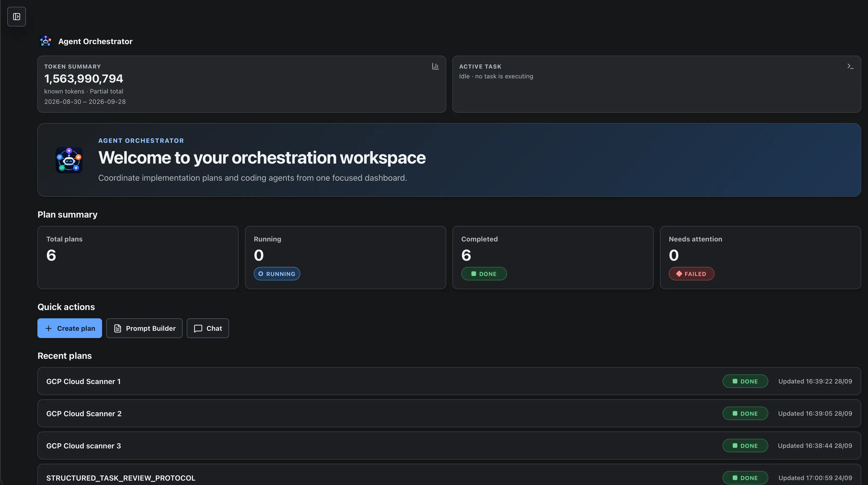The width and height of the screenshot is (868, 485).
Task: Click 'Updated 17:00:59 24/09' timestamp
Action: (x=815, y=478)
